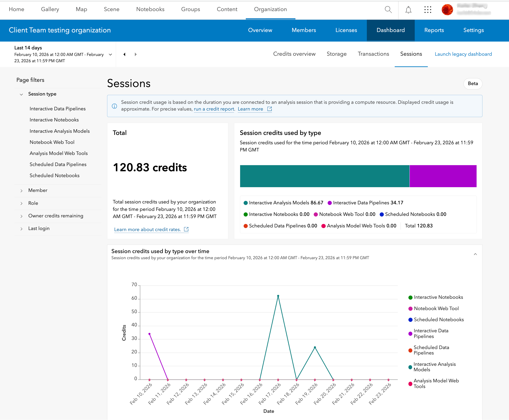Switch to the Credits overview tab

[x=294, y=54]
